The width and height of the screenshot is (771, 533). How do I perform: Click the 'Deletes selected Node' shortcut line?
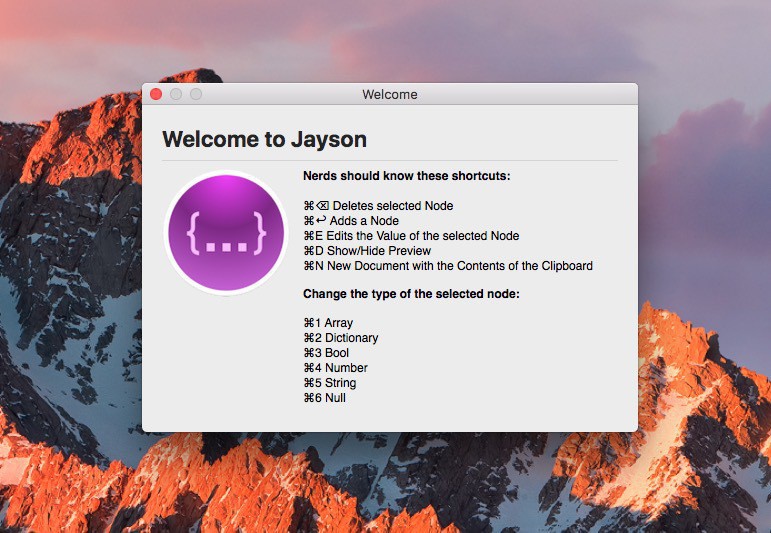point(378,206)
